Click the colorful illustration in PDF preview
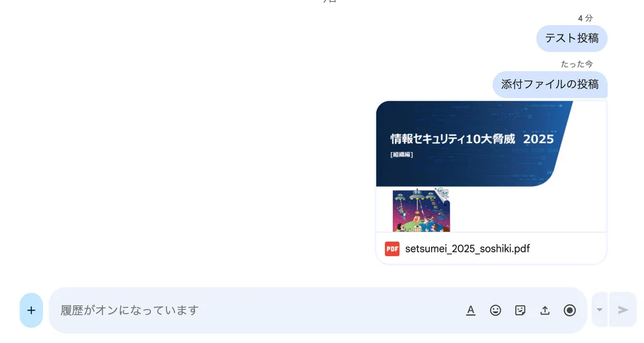 coord(421,210)
